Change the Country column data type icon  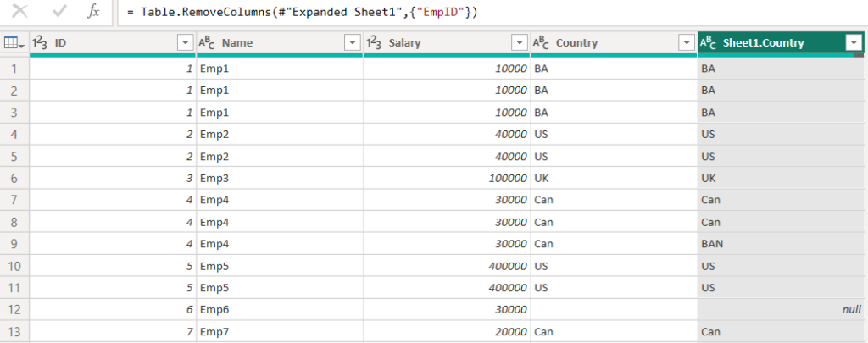pos(542,42)
